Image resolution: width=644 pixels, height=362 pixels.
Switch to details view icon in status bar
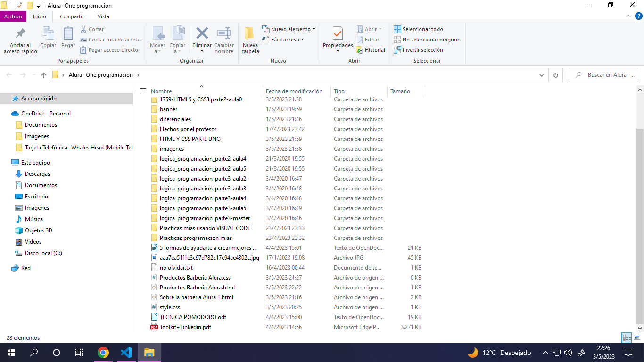(627, 337)
